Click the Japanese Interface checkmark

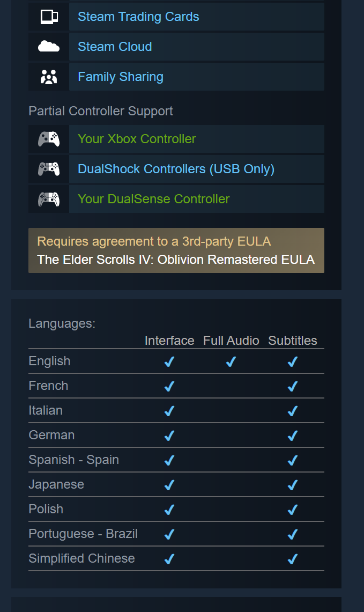pyautogui.click(x=169, y=485)
